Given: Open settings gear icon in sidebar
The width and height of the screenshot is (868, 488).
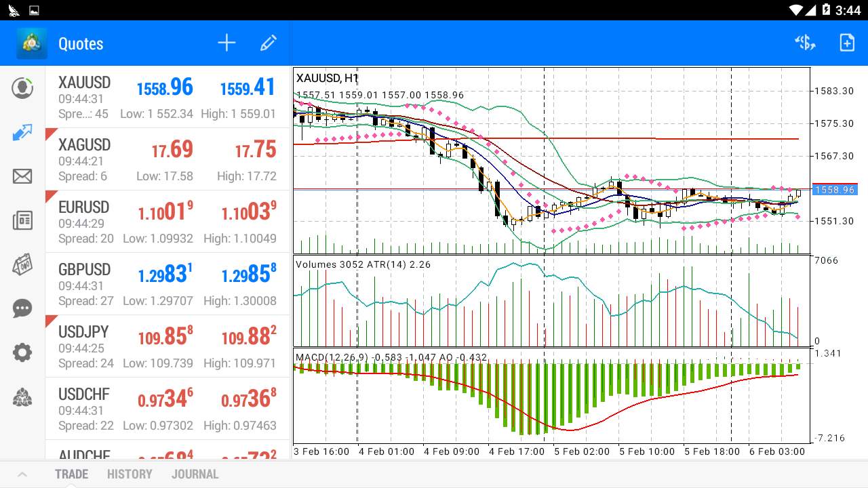Looking at the screenshot, I should [22, 352].
